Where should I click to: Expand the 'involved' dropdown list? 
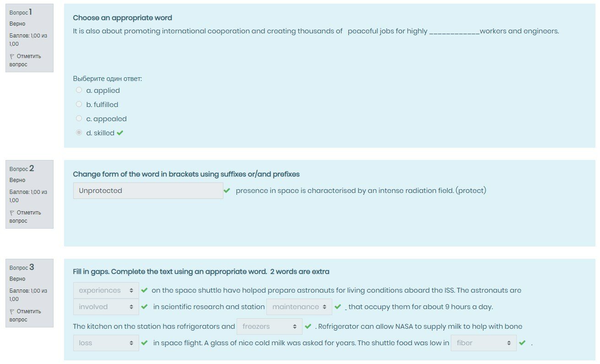106,307
